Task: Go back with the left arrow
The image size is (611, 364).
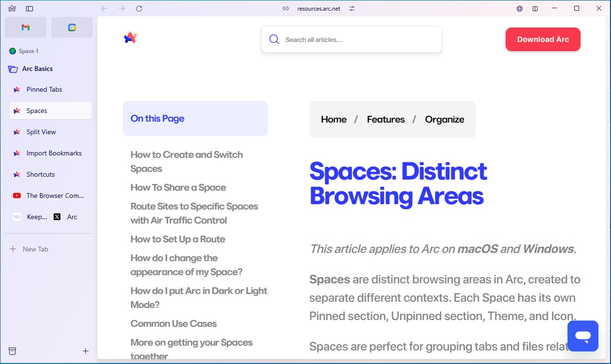Action: click(104, 9)
